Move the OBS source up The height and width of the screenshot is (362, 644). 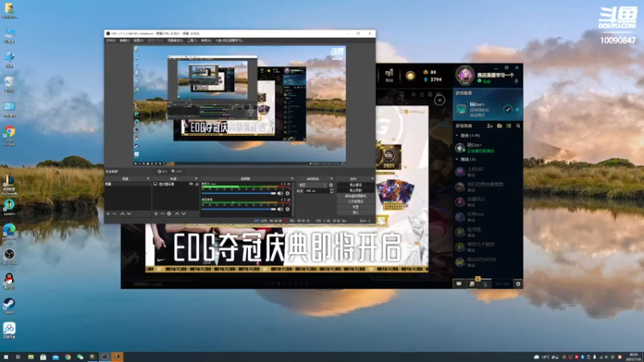click(177, 214)
